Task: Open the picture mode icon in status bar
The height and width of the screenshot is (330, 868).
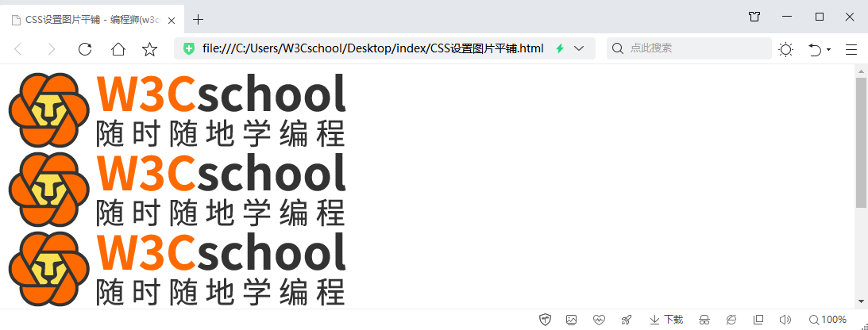Action: tap(571, 320)
